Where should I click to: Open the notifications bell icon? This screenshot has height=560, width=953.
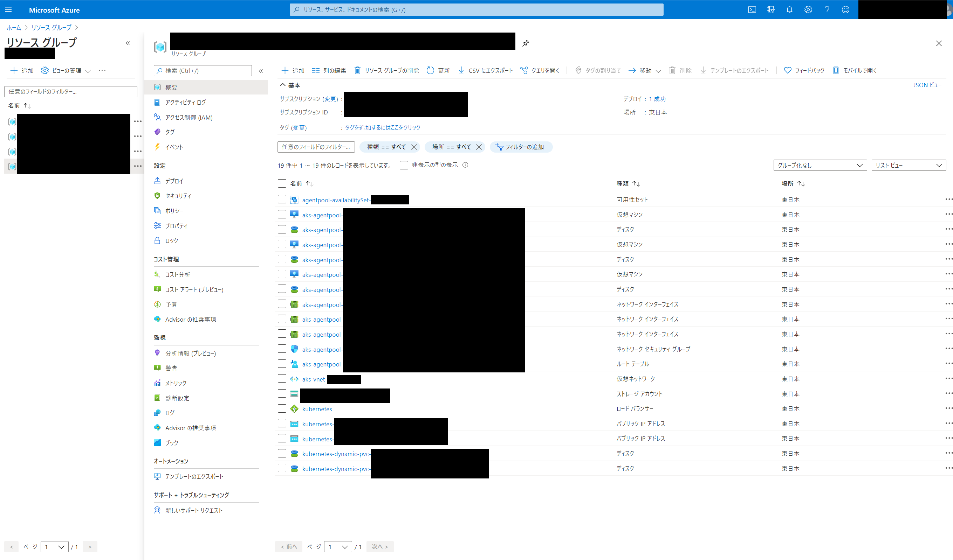click(789, 9)
